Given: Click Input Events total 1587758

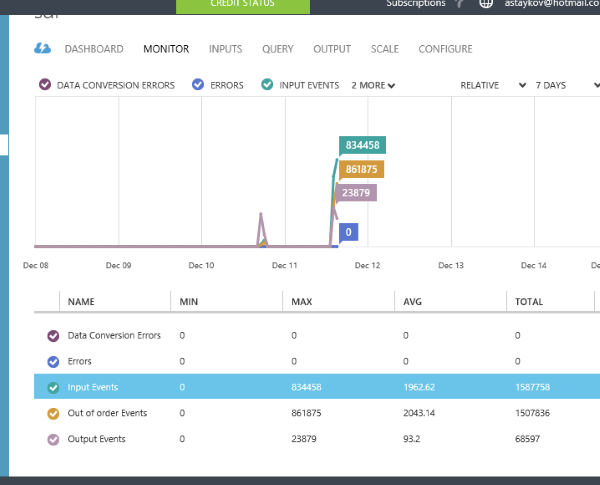Looking at the screenshot, I should pyautogui.click(x=532, y=387).
